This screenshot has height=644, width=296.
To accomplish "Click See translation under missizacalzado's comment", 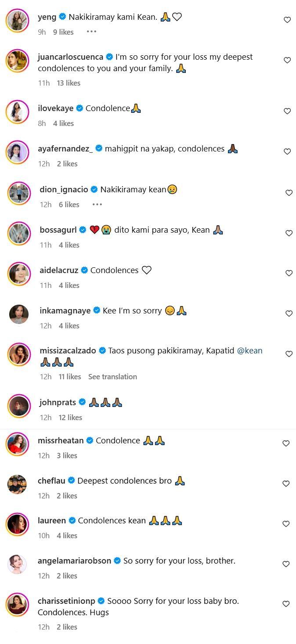I will tap(112, 377).
